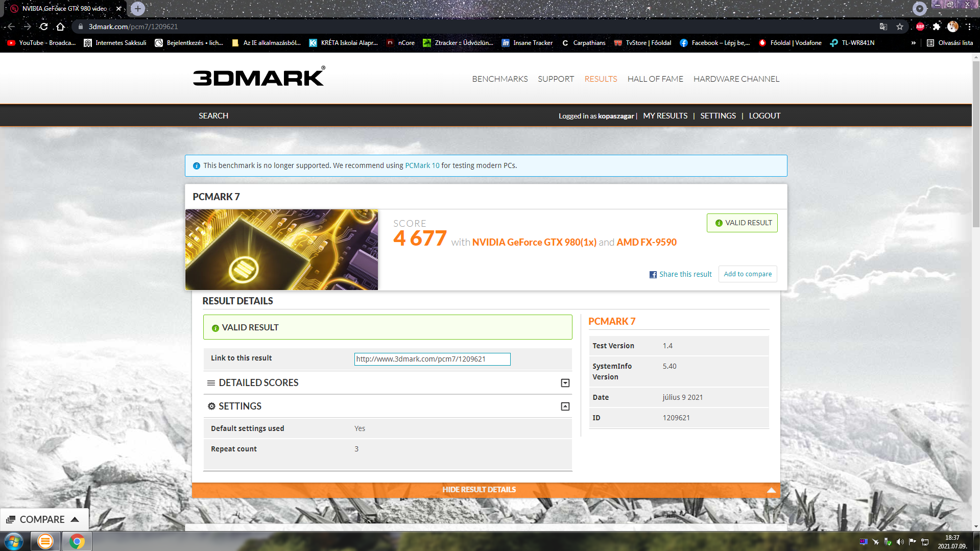Click LOGOUT link
Viewport: 980px width, 551px height.
click(764, 116)
